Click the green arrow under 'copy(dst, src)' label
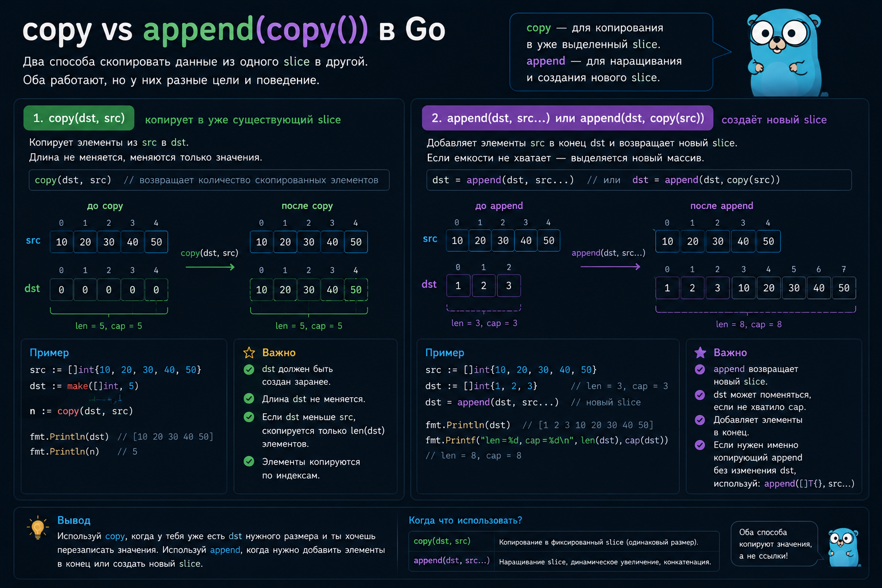This screenshot has width=882, height=588. 210,267
